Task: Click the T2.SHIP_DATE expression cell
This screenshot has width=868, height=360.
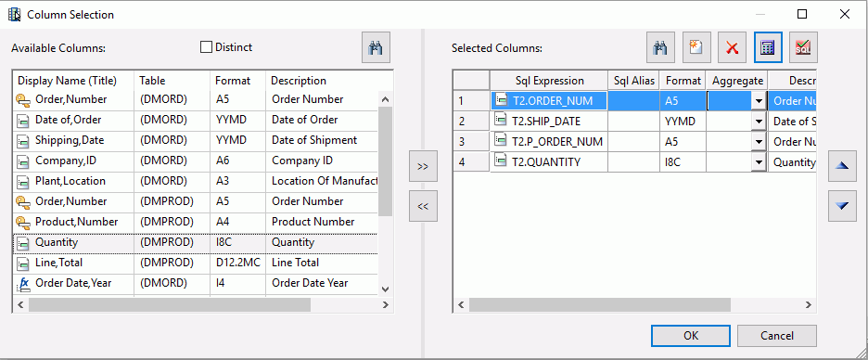Action: click(549, 122)
